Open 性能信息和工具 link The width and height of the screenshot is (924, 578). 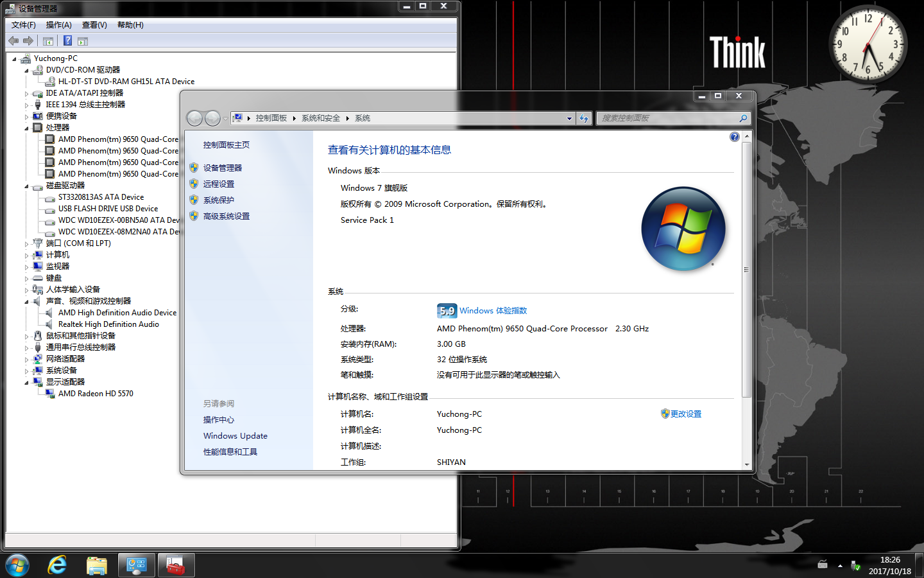[230, 451]
